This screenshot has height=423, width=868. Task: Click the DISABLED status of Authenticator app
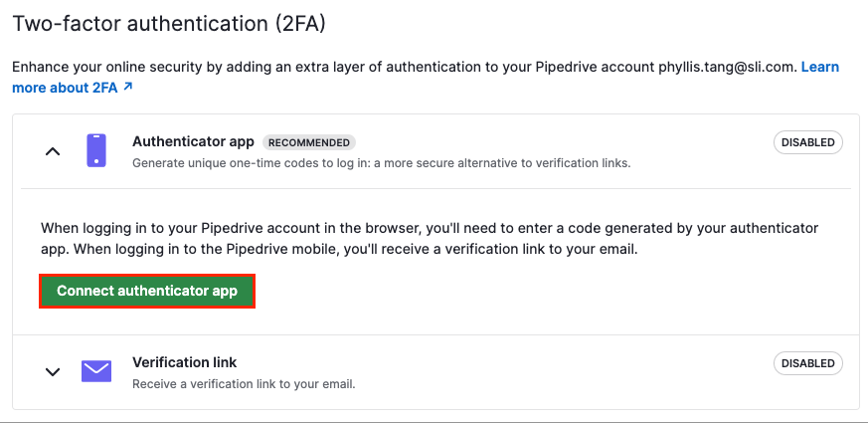click(807, 142)
